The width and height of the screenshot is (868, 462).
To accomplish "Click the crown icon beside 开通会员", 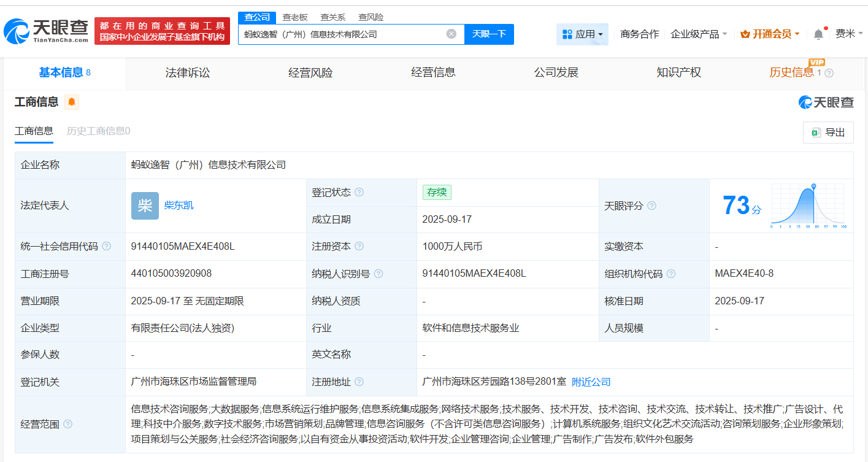I will click(x=746, y=34).
